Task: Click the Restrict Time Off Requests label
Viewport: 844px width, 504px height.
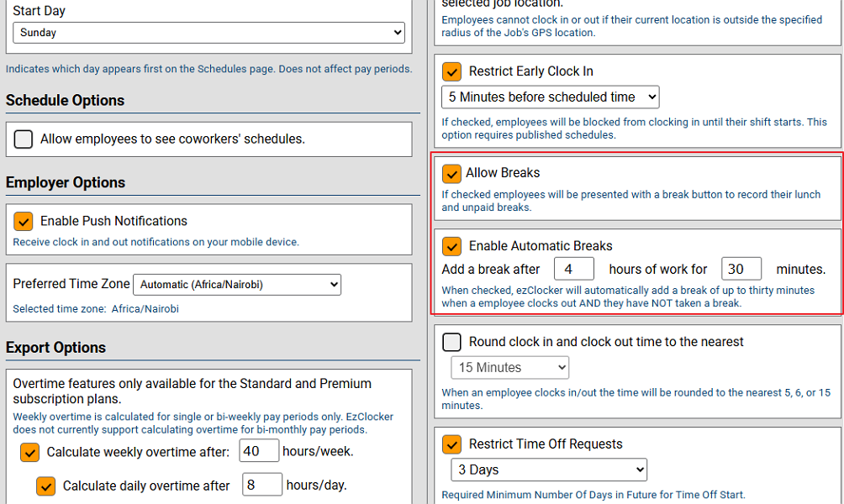Action: point(546,444)
